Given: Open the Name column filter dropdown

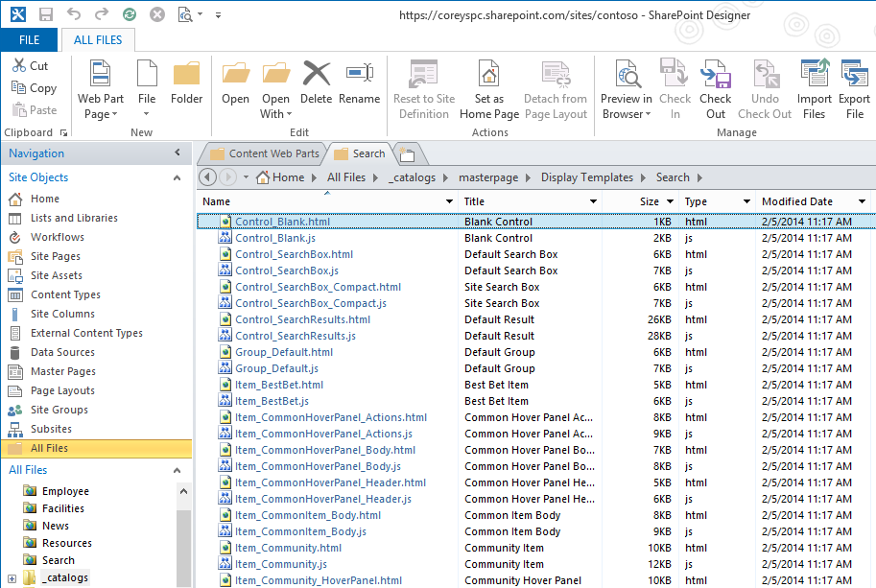Looking at the screenshot, I should [449, 201].
